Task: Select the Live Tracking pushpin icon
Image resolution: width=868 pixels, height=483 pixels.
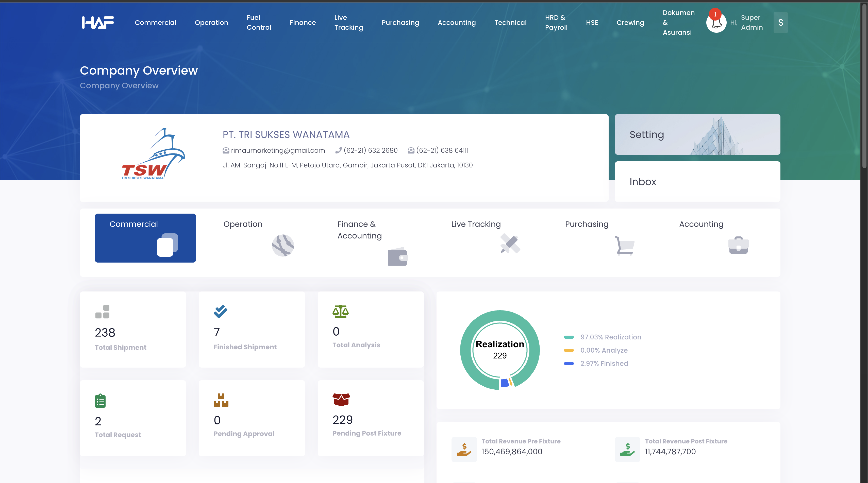Action: [x=509, y=244]
